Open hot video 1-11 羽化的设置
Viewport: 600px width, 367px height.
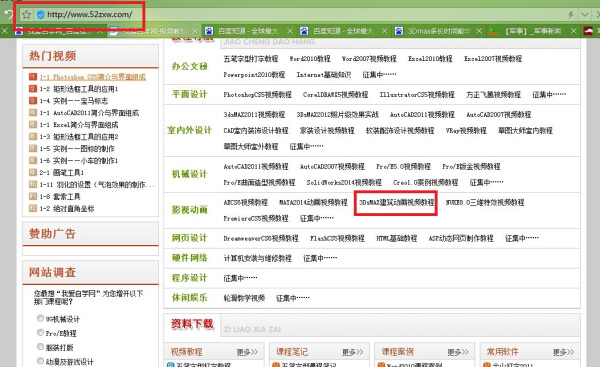97,184
